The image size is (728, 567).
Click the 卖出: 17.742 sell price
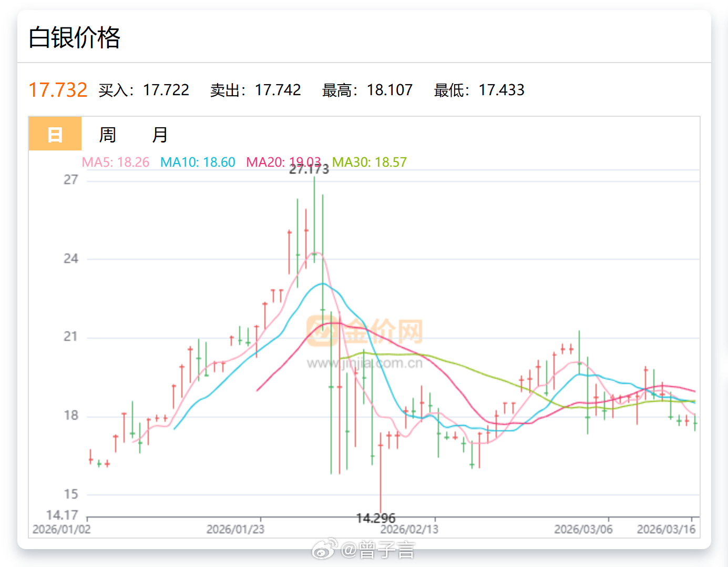255,90
